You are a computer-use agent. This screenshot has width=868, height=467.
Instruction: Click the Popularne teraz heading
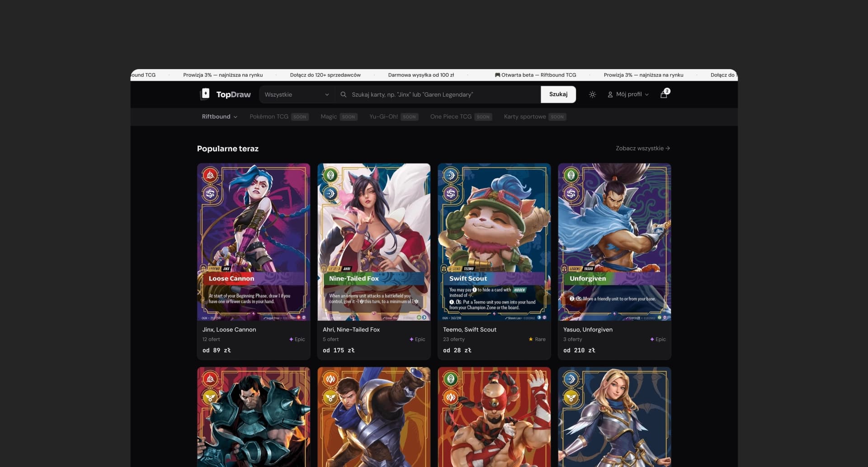point(228,149)
